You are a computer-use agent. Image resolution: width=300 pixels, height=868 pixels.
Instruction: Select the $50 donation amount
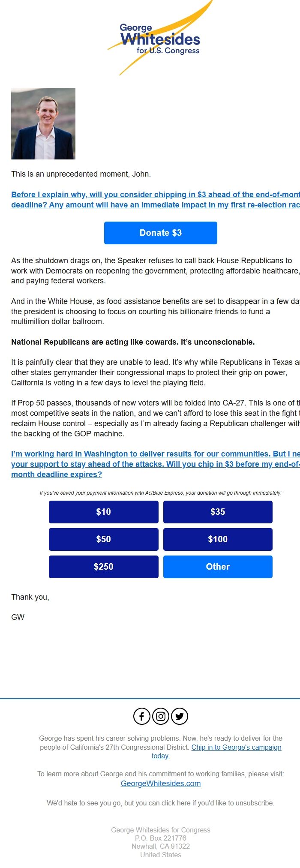(x=104, y=539)
